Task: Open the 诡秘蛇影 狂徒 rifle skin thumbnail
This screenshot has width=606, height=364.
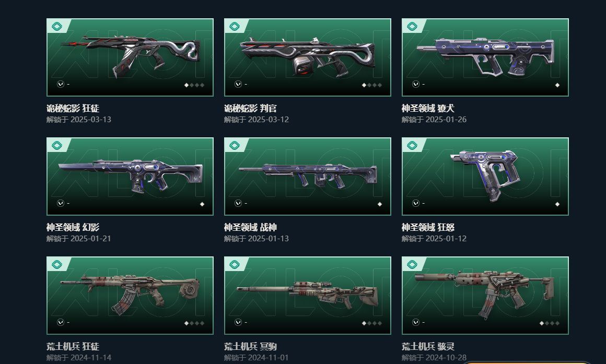Action: (x=130, y=57)
